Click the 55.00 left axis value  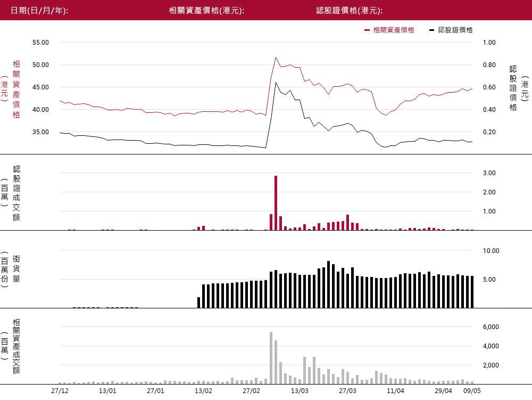pyautogui.click(x=41, y=43)
